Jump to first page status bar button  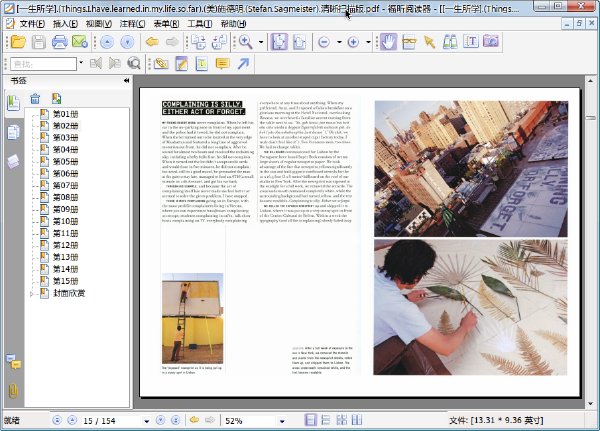57,420
